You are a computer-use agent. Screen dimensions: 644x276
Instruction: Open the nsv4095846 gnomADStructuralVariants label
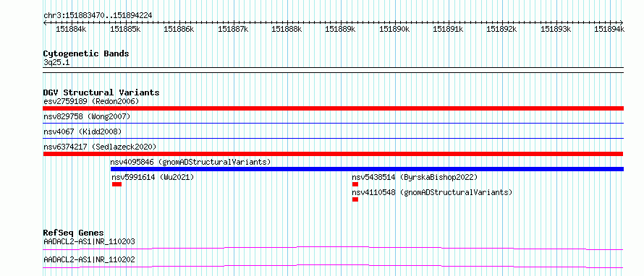(190, 163)
